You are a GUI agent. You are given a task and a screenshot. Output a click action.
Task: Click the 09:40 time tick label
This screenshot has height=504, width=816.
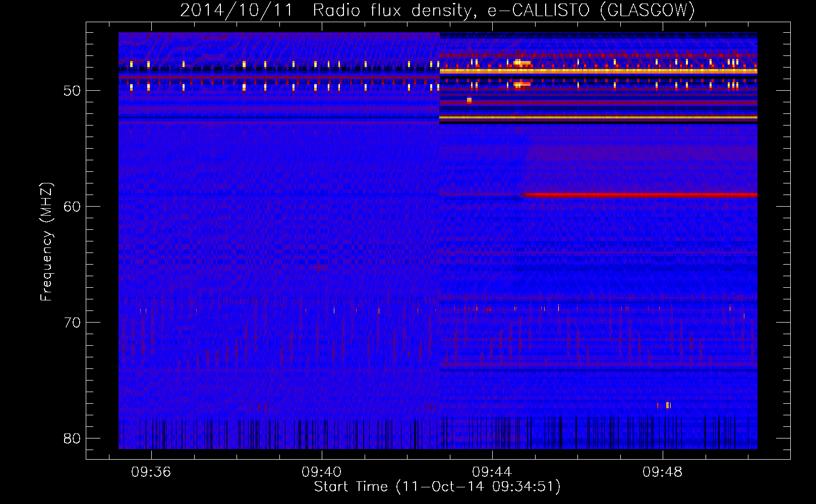[x=321, y=472]
